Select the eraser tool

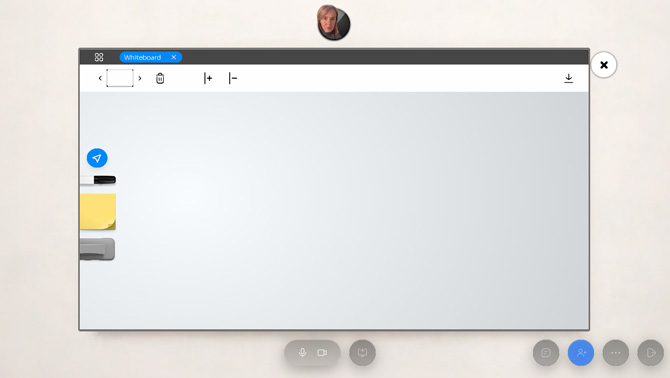tap(97, 249)
